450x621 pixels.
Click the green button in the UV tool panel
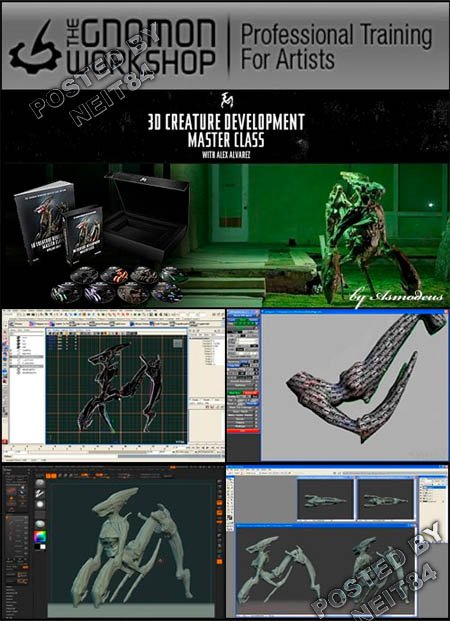coord(235,393)
